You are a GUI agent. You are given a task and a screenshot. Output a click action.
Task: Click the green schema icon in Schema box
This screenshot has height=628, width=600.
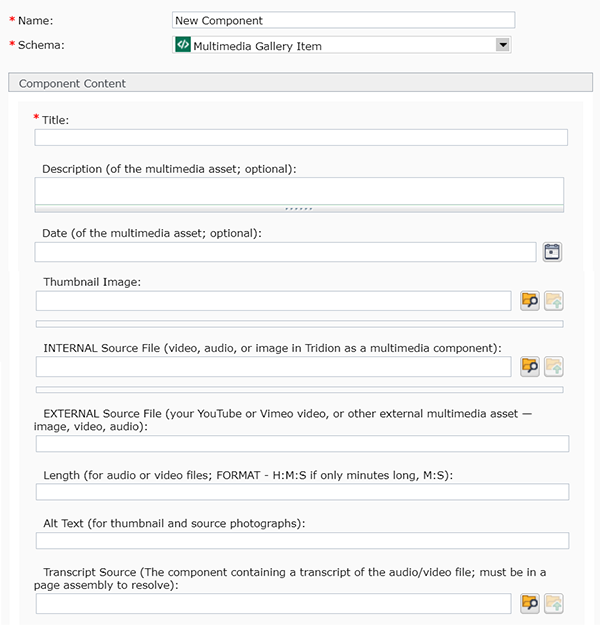(x=182, y=45)
